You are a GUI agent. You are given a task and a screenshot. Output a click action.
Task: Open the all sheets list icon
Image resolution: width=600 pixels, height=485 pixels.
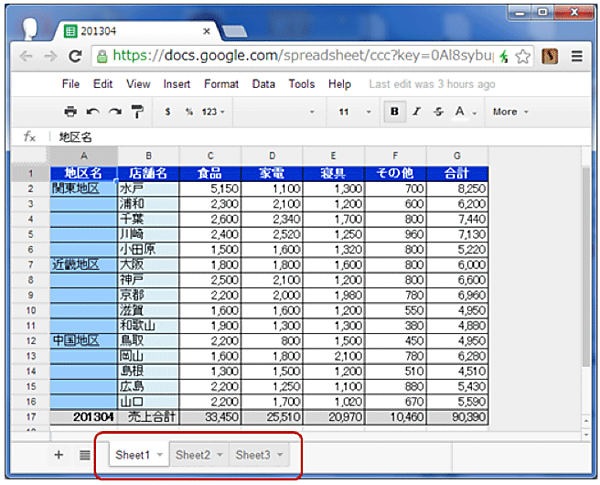coord(84,455)
